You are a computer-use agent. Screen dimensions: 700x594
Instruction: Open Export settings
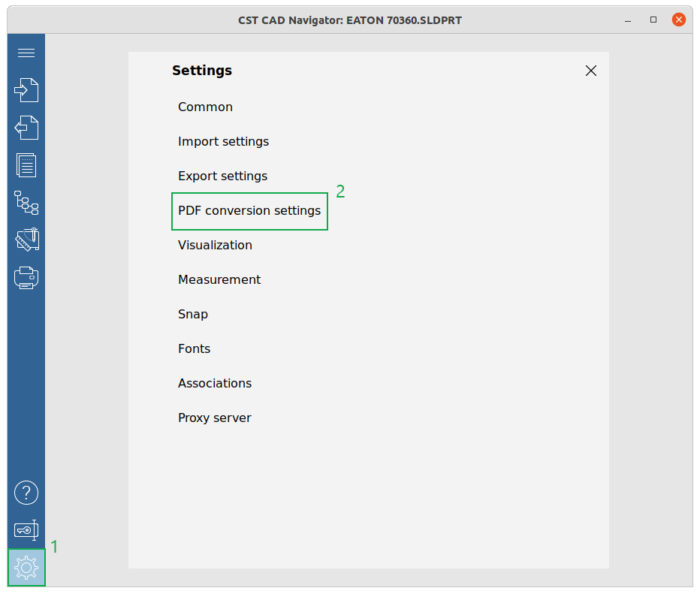[222, 176]
